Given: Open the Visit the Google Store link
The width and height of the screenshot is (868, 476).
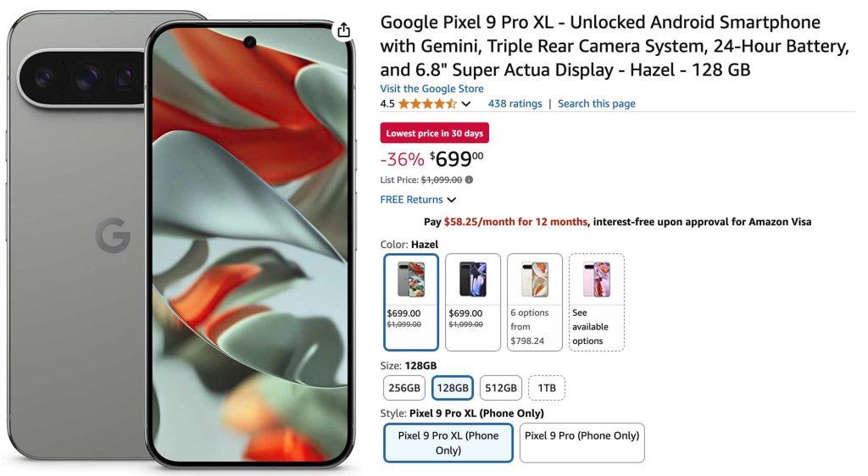Looking at the screenshot, I should point(432,89).
